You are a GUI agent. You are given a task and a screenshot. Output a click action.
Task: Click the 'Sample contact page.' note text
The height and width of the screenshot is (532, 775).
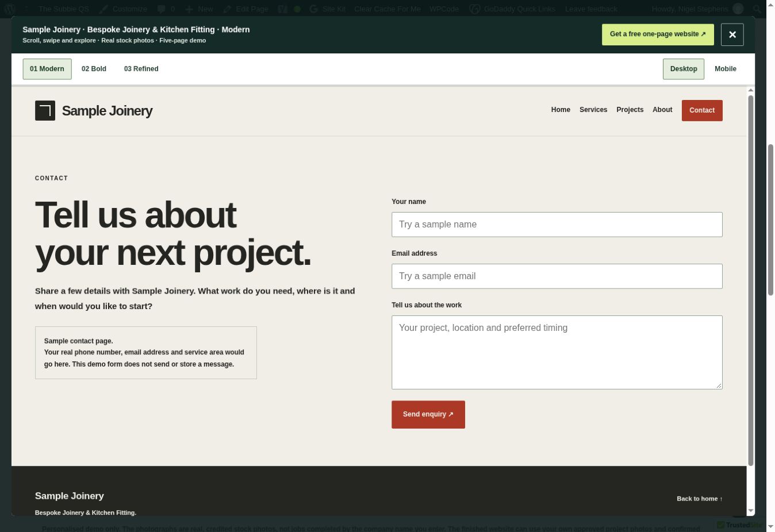click(x=78, y=341)
